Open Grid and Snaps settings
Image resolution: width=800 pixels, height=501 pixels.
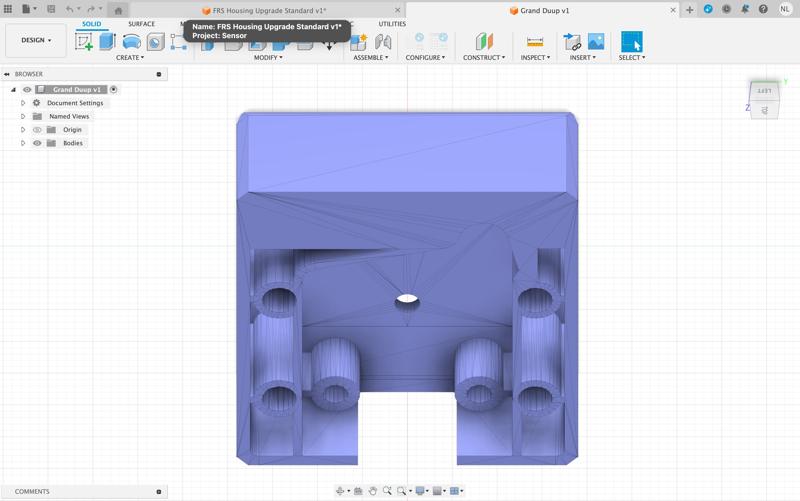(437, 491)
